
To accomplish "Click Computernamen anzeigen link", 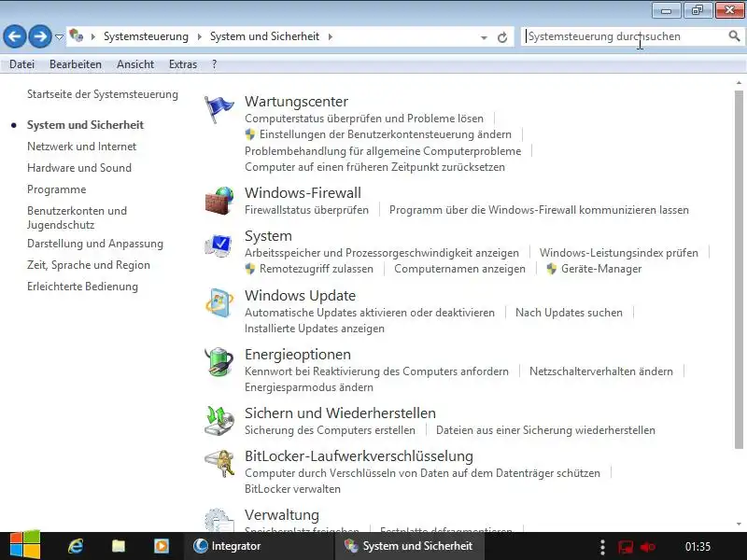I will (459, 269).
